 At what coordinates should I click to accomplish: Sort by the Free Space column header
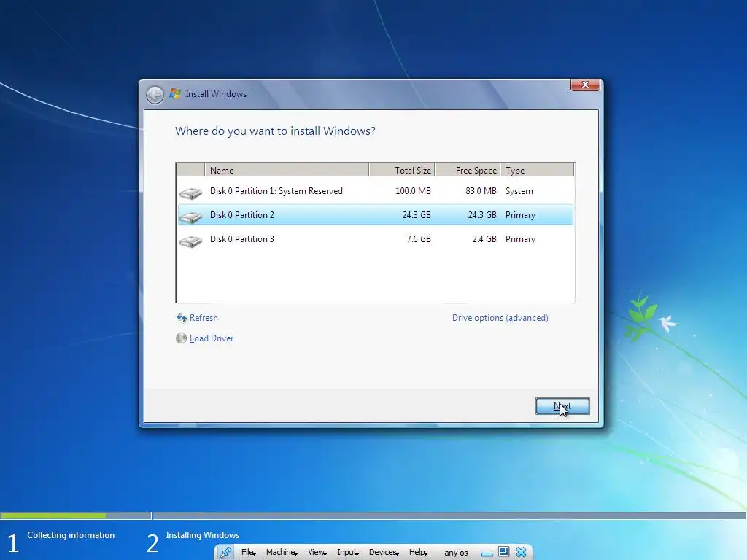468,170
